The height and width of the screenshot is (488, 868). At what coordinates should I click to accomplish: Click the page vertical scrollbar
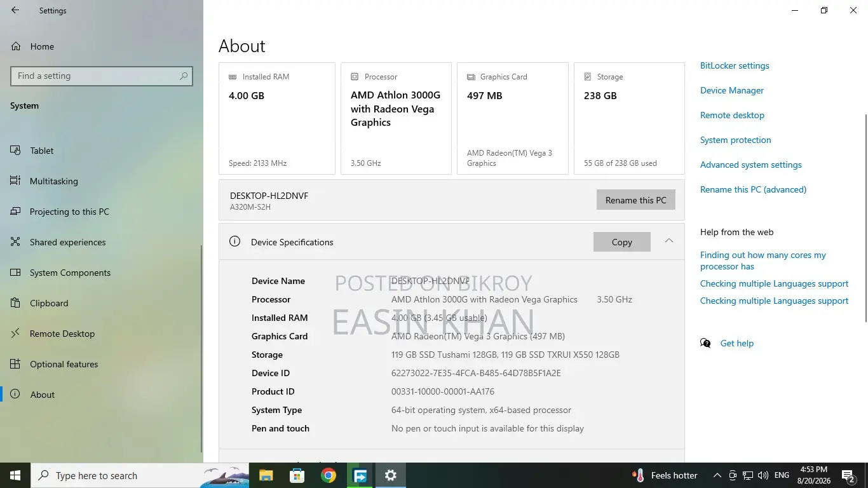click(865, 218)
